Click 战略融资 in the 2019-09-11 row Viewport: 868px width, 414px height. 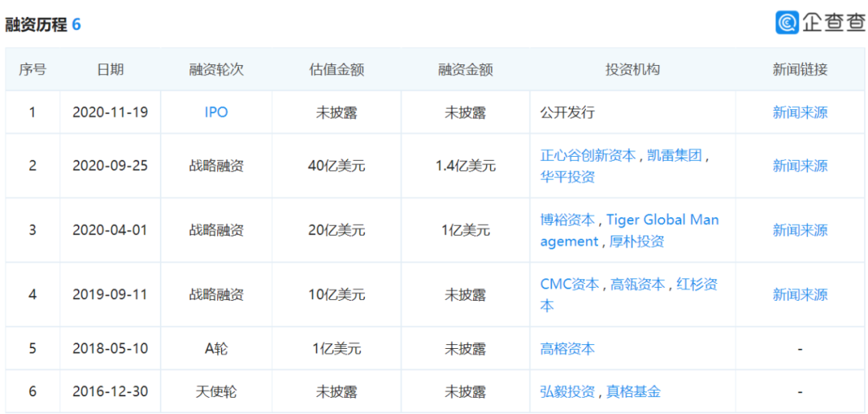click(x=216, y=294)
